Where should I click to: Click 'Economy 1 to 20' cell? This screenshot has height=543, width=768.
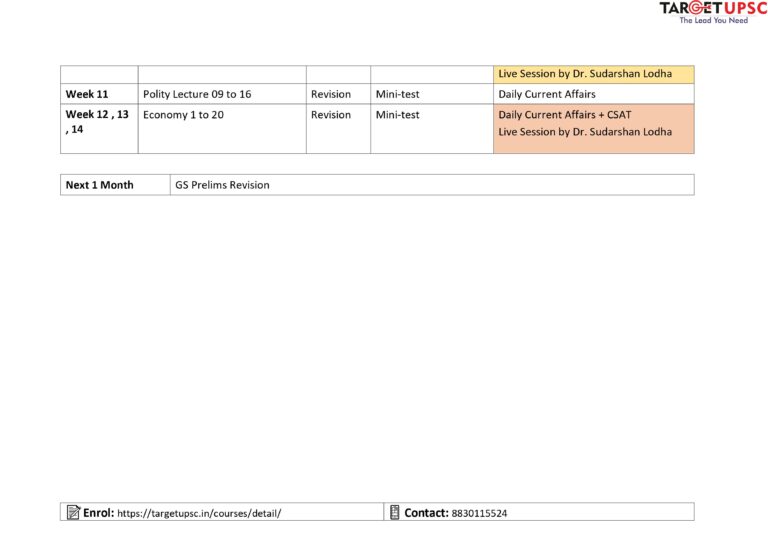[222, 129]
